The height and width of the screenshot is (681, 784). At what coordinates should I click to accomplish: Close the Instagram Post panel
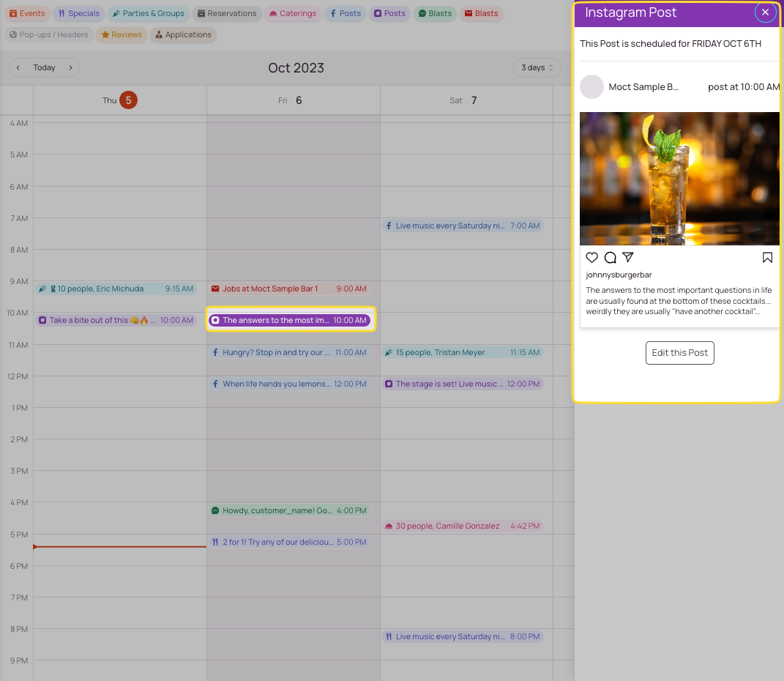point(765,12)
